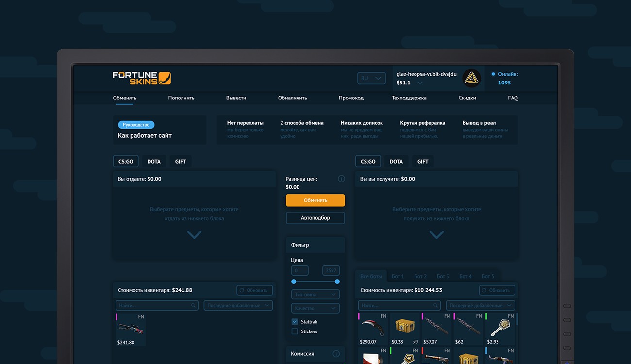
Task: Open the RU language dropdown
Action: click(x=371, y=78)
